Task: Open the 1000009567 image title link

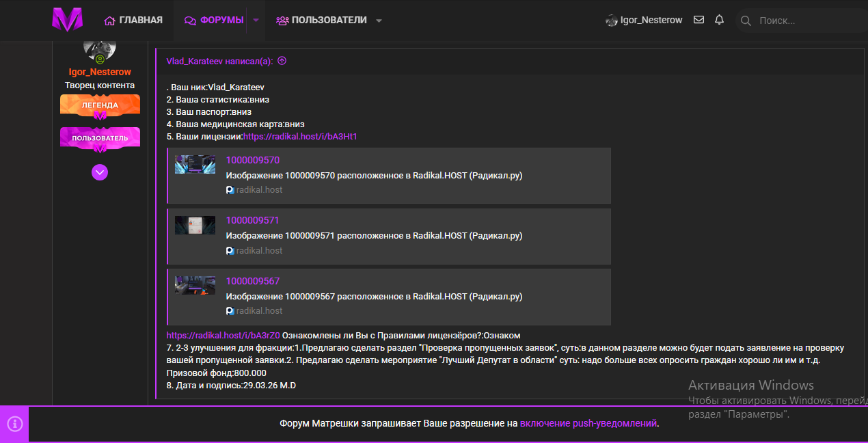Action: tap(252, 281)
